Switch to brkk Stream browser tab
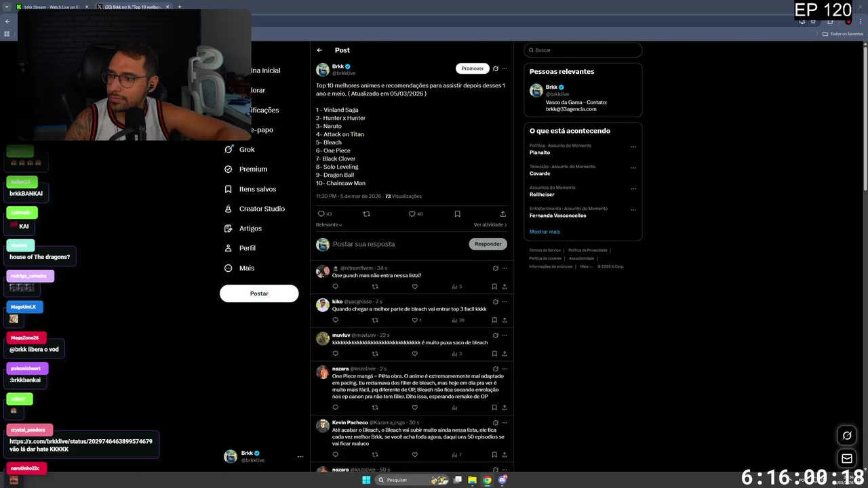This screenshot has height=488, width=868. click(51, 7)
